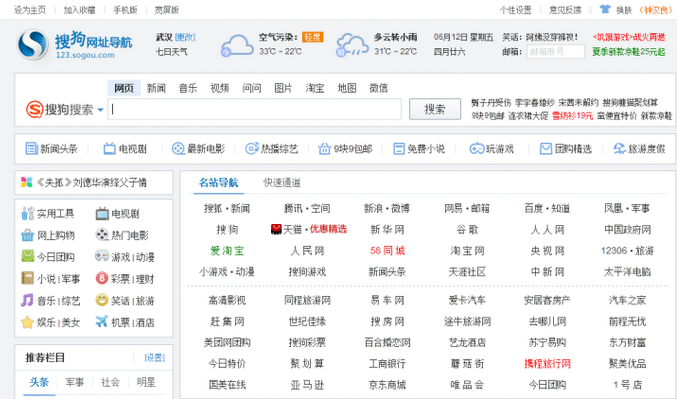Open the 团购精选 envelope icon
Image resolution: width=677 pixels, height=399 pixels.
pyautogui.click(x=546, y=149)
